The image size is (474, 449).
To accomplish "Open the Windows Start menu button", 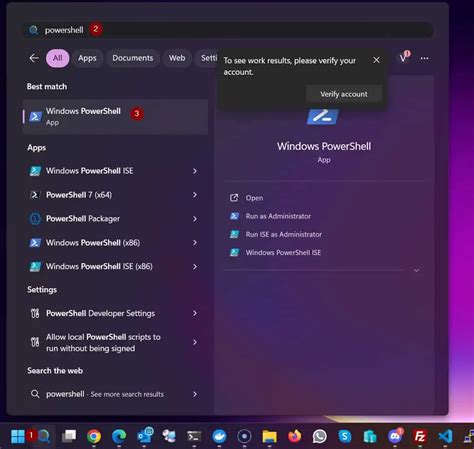I will point(18,436).
